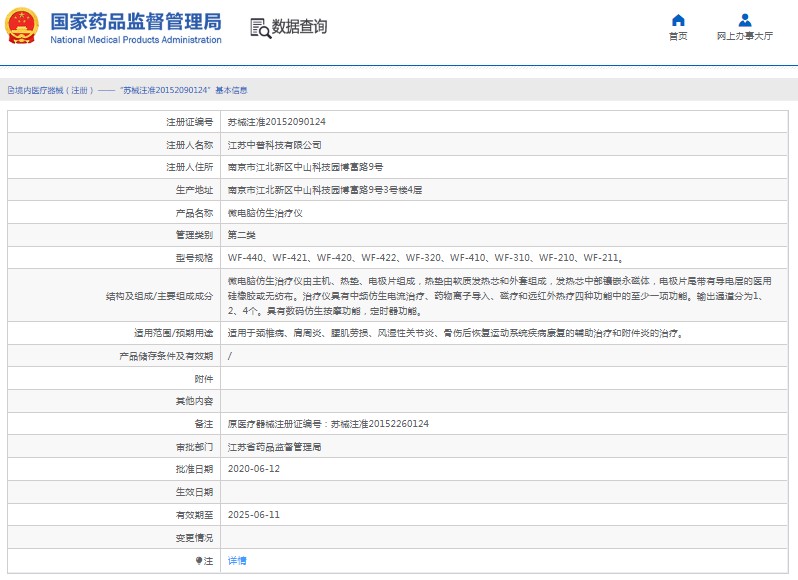Click approval date 2020-06-12
This screenshot has height=580, width=798.
[x=254, y=469]
